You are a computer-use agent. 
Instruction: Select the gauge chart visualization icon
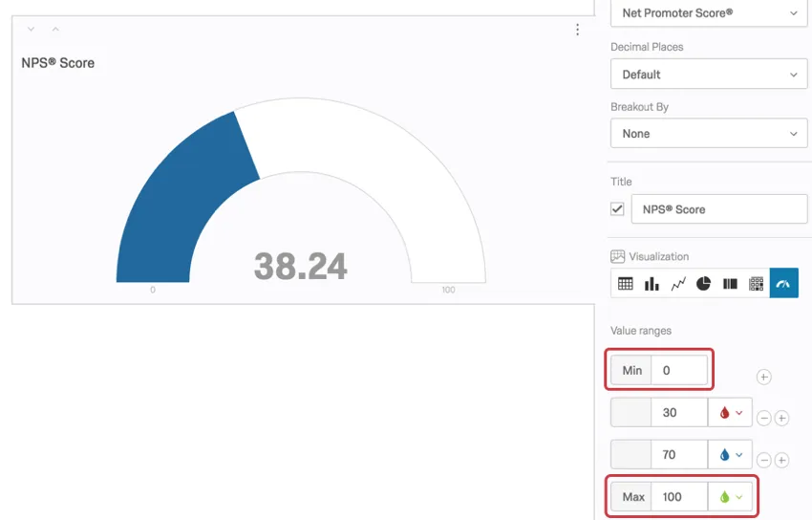coord(783,283)
